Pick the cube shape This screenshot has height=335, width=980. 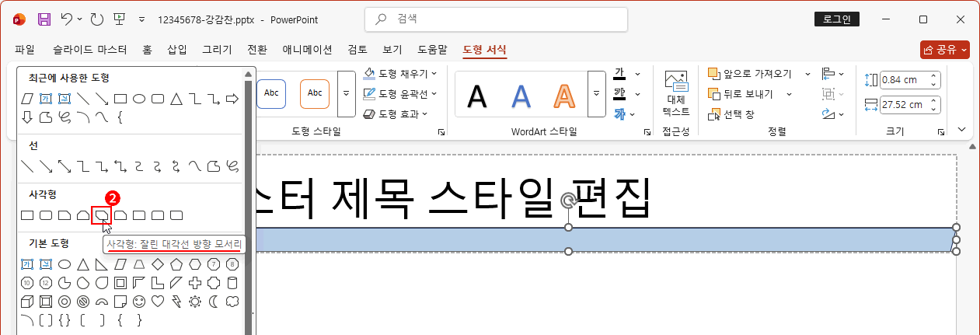(x=27, y=301)
